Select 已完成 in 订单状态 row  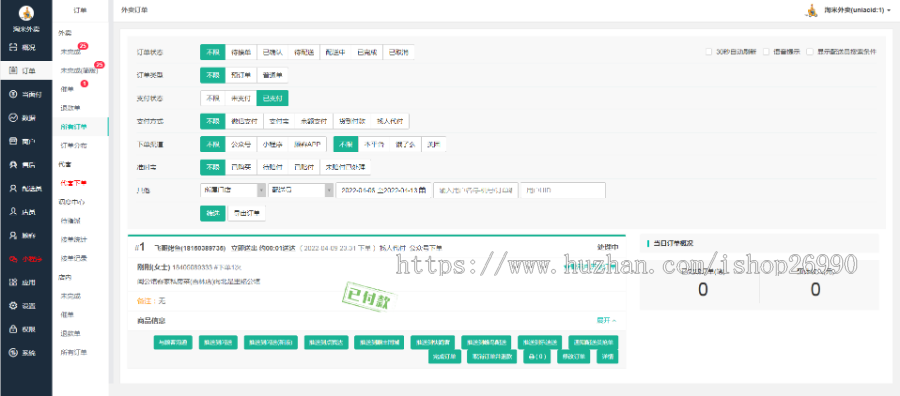[367, 52]
